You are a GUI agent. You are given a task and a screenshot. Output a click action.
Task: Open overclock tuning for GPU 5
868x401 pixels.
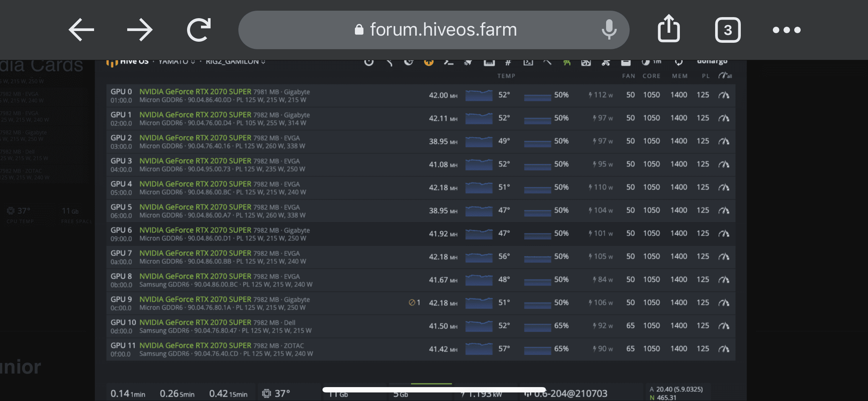[x=724, y=210]
